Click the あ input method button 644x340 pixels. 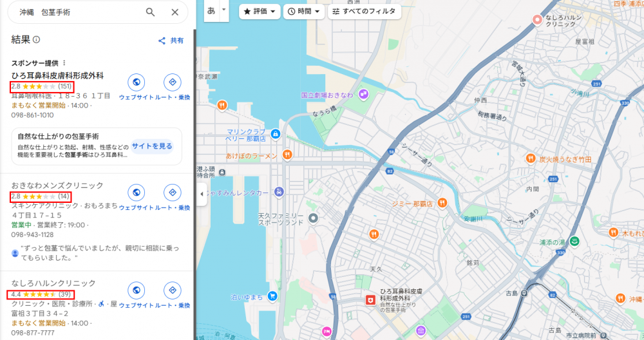211,11
